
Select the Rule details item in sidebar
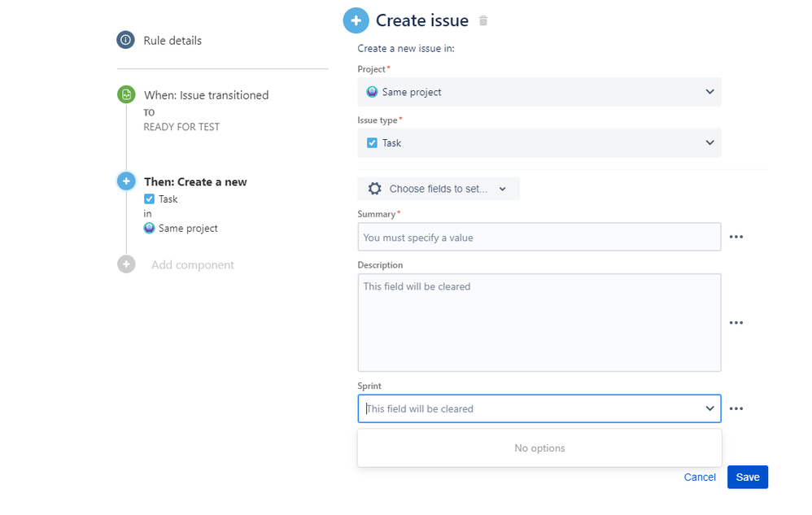pyautogui.click(x=172, y=41)
